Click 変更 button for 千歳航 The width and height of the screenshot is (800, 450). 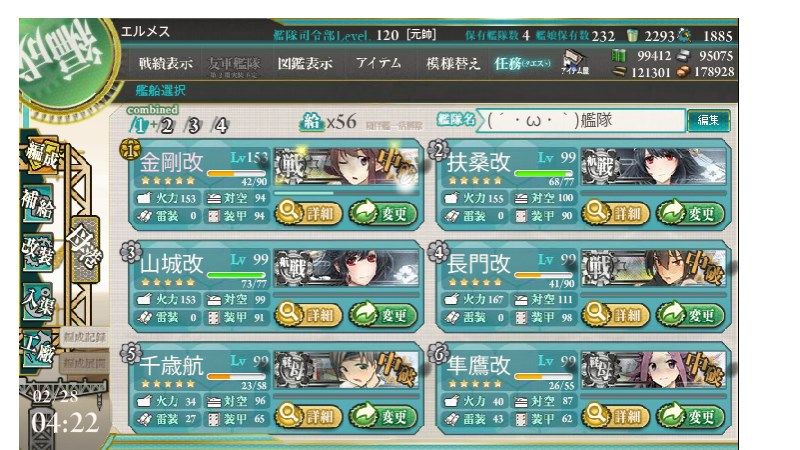point(384,416)
